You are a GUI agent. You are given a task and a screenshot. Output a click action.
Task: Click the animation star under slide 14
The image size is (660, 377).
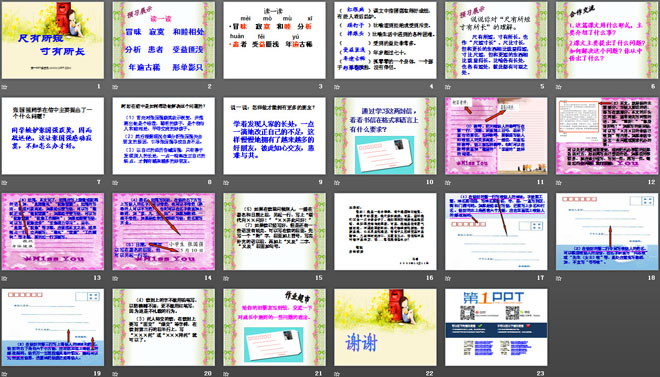click(115, 278)
